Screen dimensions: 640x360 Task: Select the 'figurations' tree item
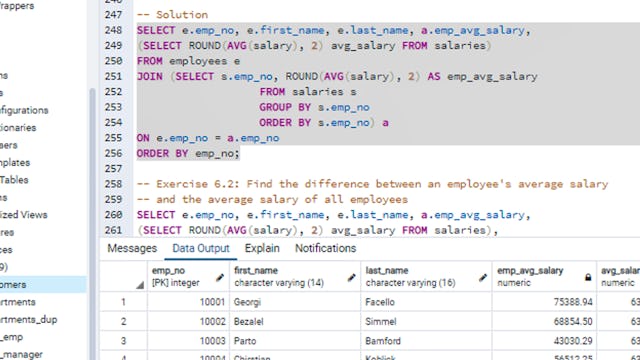click(24, 110)
